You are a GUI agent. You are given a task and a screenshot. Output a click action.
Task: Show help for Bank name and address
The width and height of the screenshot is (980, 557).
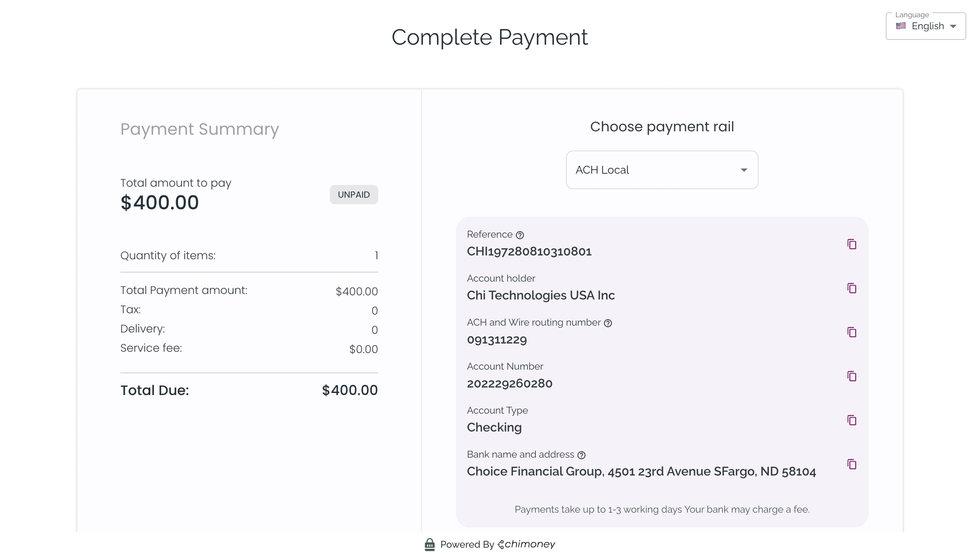click(581, 455)
